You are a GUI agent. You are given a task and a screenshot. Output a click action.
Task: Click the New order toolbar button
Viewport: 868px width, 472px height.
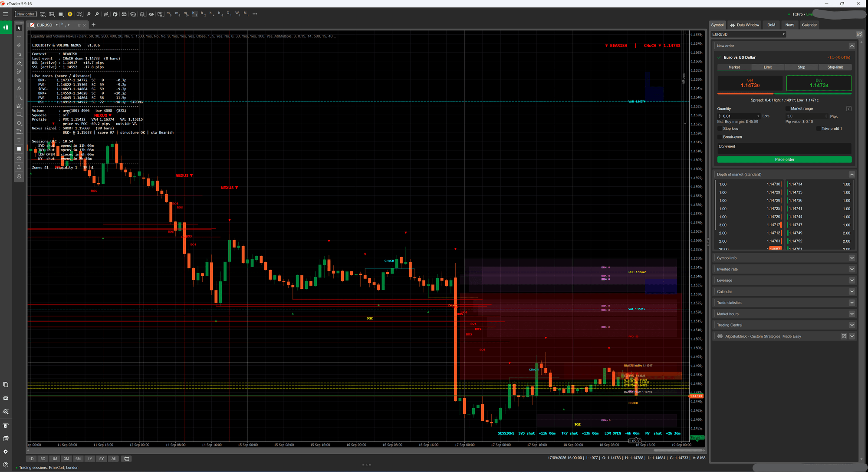click(26, 14)
